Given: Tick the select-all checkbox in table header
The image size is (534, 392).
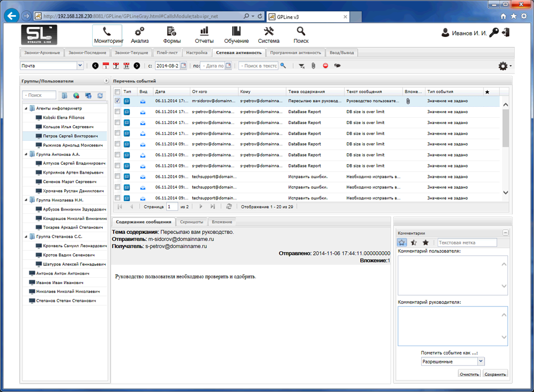Looking at the screenshot, I should (x=118, y=92).
